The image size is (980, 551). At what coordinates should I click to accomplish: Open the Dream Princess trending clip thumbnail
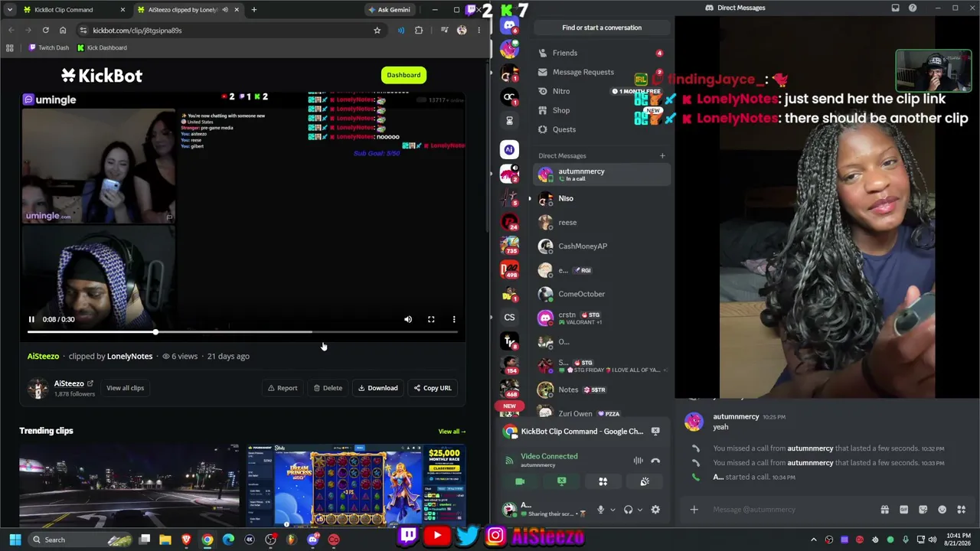pos(355,485)
